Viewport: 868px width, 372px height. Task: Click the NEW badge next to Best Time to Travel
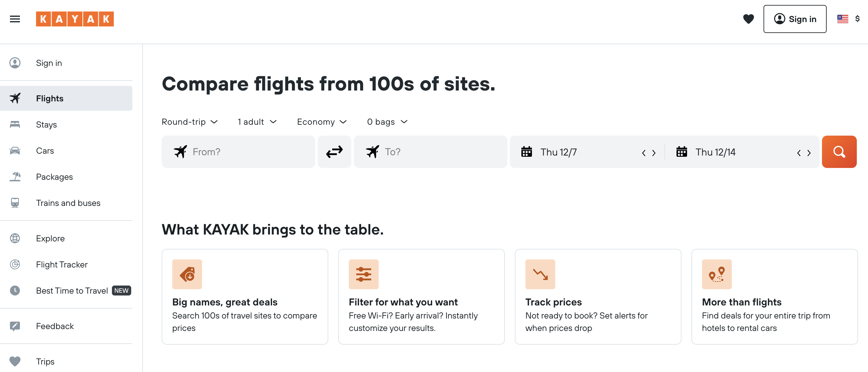[121, 291]
